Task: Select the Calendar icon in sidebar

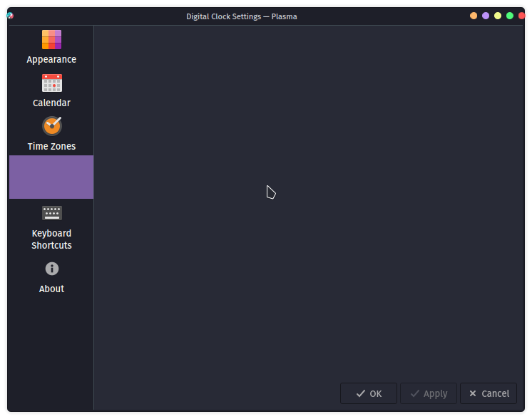Action: [x=51, y=83]
